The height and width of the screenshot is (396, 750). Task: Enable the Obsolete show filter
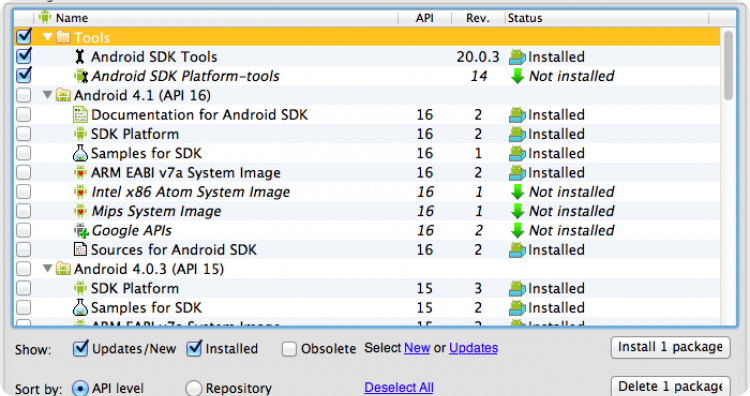pyautogui.click(x=289, y=349)
